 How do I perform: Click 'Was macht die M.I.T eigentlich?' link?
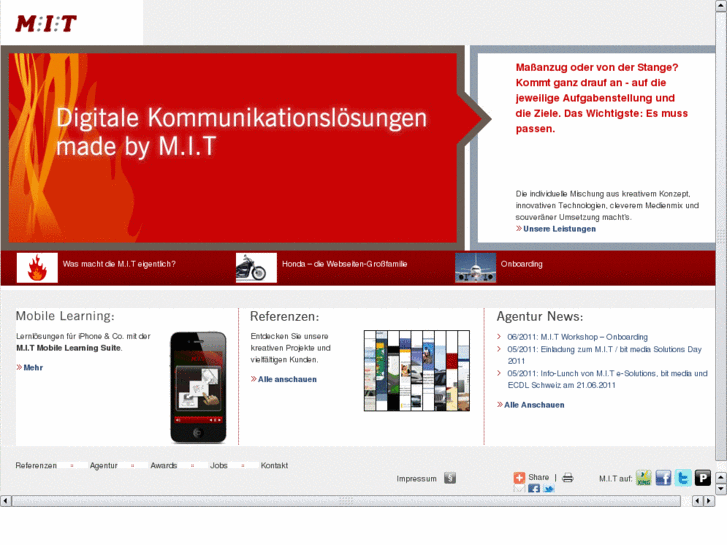coord(119,264)
